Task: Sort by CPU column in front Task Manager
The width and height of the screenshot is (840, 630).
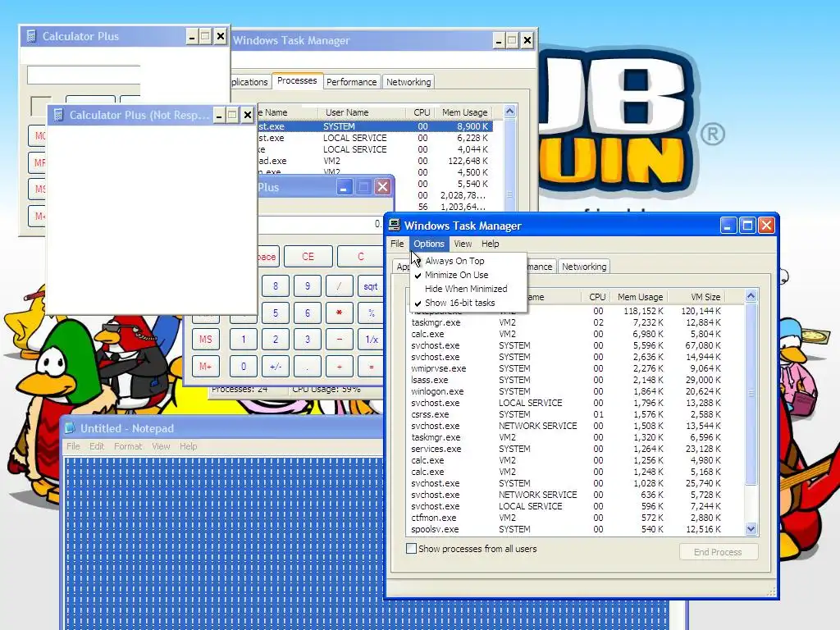Action: (x=597, y=297)
